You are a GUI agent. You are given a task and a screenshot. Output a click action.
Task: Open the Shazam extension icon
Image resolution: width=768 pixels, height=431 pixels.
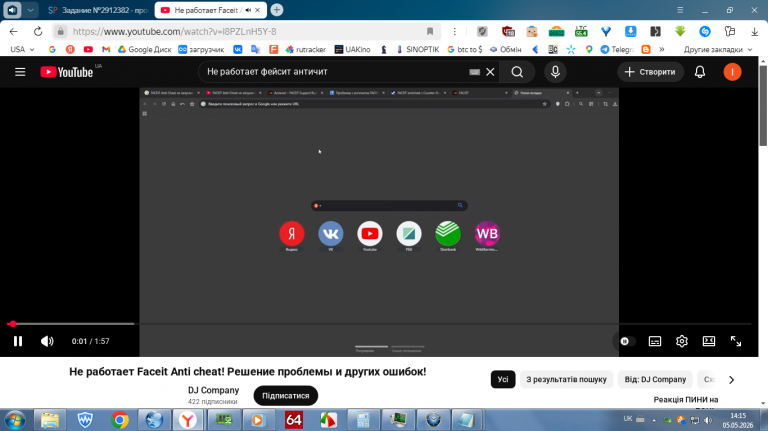point(705,31)
